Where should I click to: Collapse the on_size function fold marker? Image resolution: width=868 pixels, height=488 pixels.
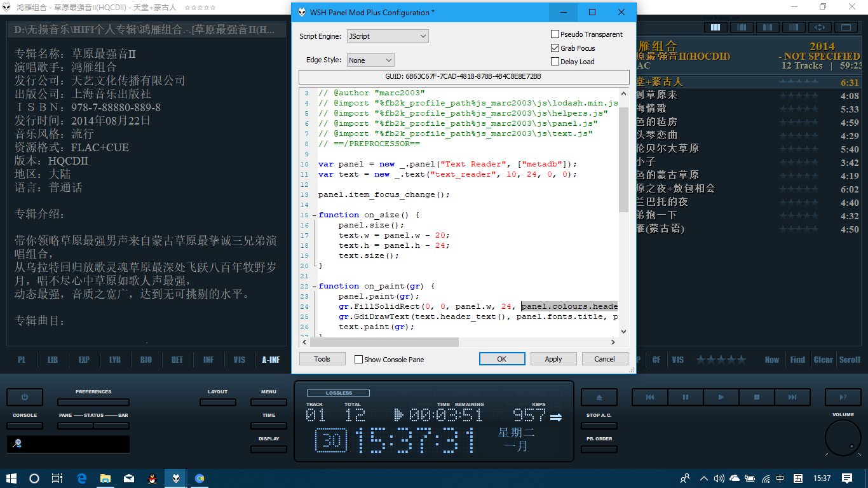click(x=315, y=215)
